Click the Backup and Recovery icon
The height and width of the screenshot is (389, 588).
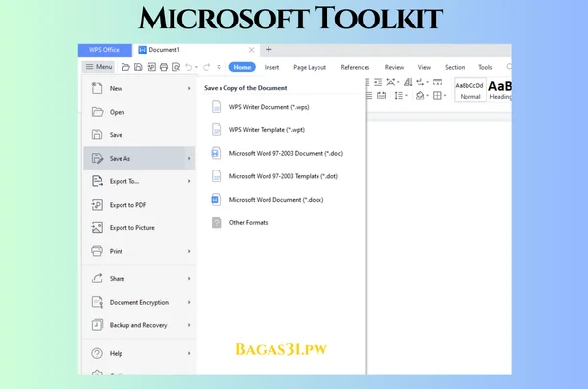pos(97,325)
